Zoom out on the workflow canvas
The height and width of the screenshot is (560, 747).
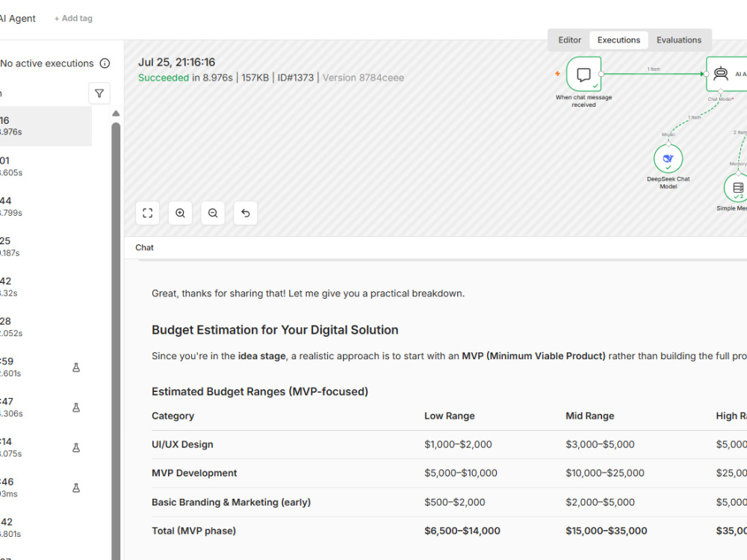click(x=213, y=213)
